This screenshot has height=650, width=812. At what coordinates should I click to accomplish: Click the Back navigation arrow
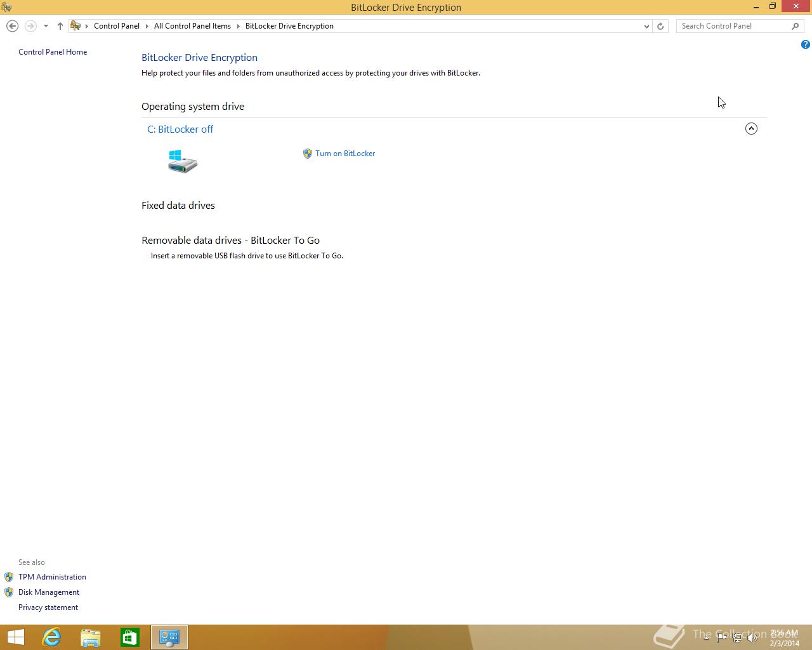(x=12, y=26)
